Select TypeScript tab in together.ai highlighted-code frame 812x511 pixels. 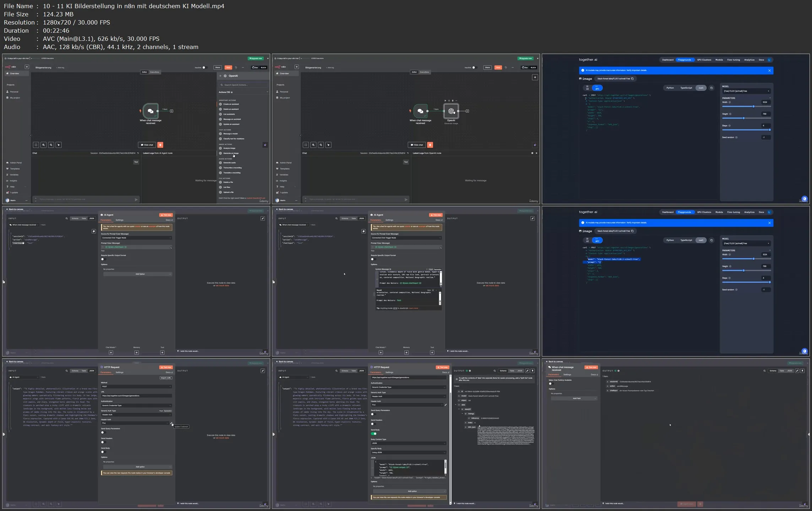[686, 240]
